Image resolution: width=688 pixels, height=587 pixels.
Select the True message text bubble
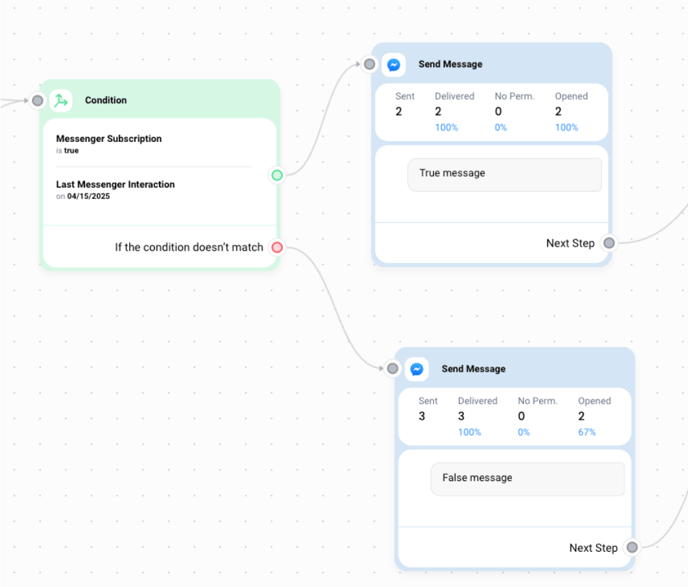pos(504,174)
